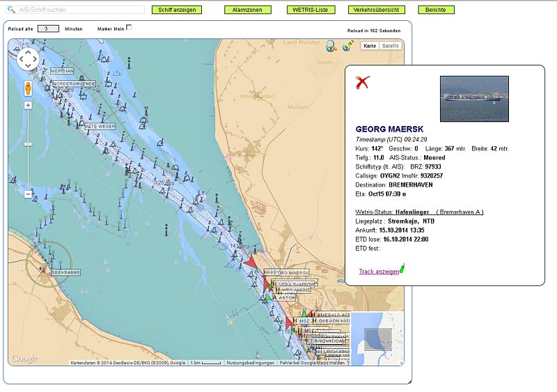Click the green ship marker next to MERIDIAN

tap(45, 70)
